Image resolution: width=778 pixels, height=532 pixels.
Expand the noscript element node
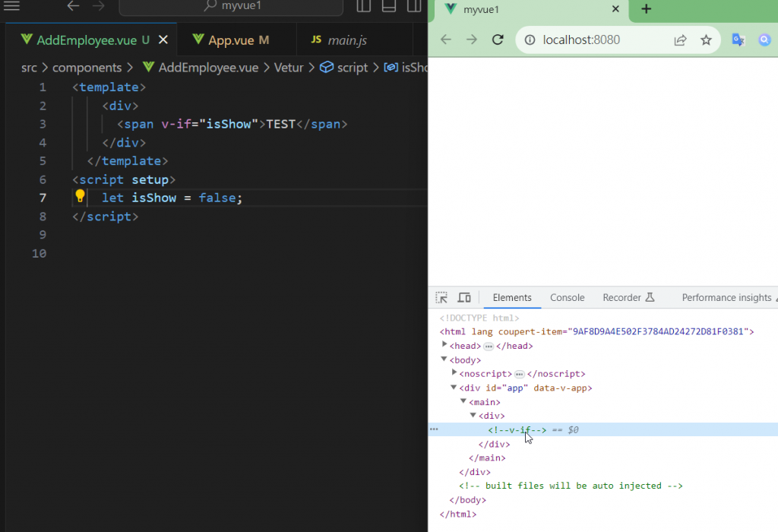click(x=454, y=372)
